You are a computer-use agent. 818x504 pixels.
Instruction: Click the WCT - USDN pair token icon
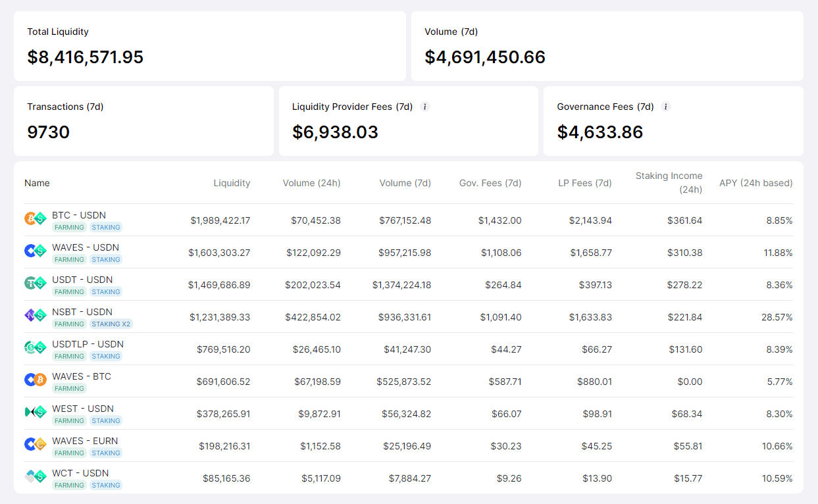(x=36, y=476)
